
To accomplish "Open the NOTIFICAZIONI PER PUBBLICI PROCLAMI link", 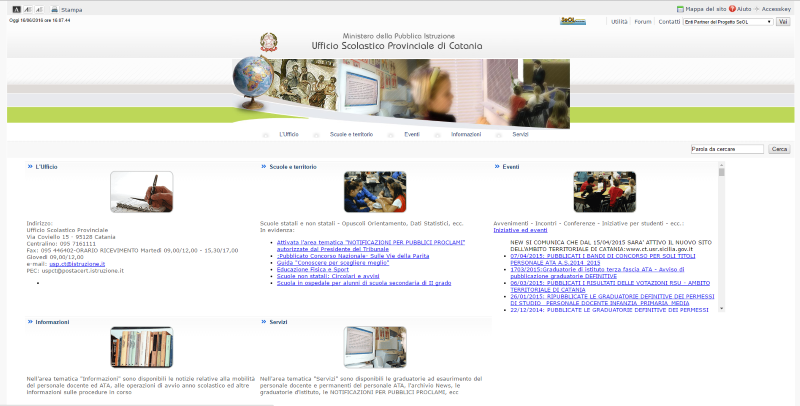I will [x=371, y=246].
